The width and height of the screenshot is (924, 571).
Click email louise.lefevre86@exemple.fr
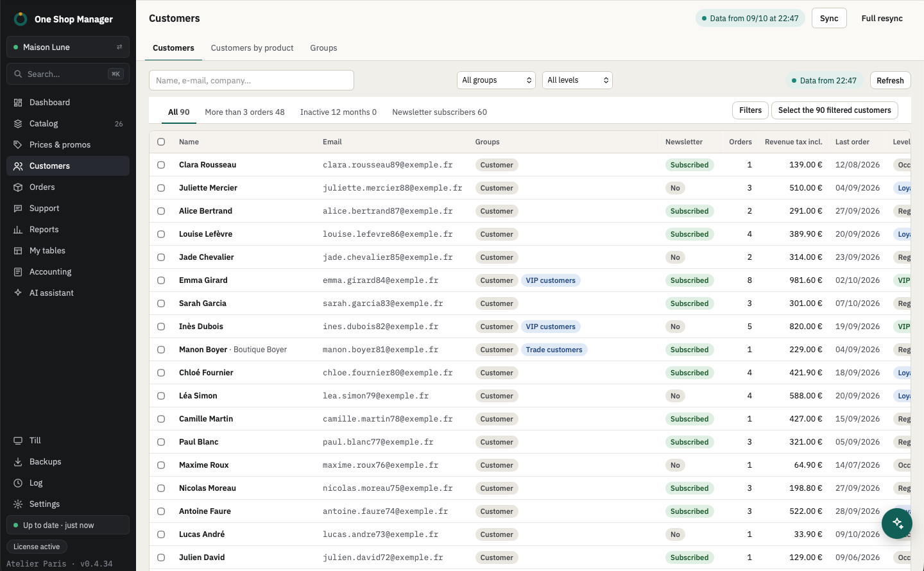pos(388,234)
